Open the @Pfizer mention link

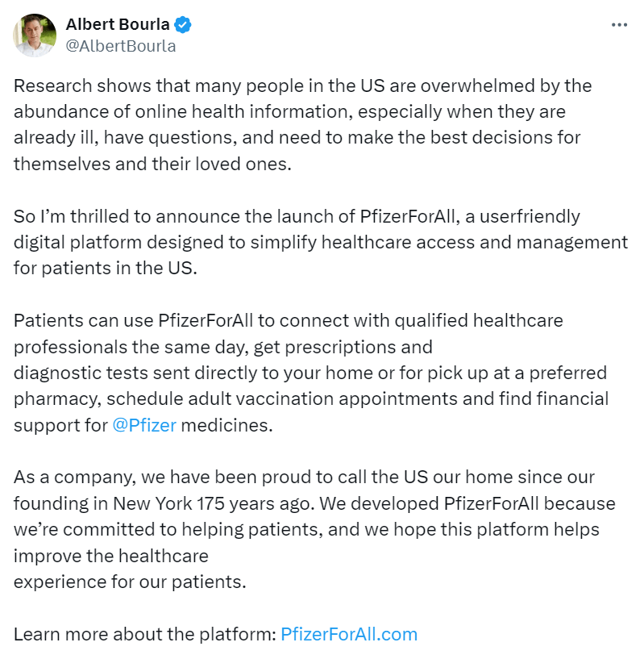pos(144,425)
